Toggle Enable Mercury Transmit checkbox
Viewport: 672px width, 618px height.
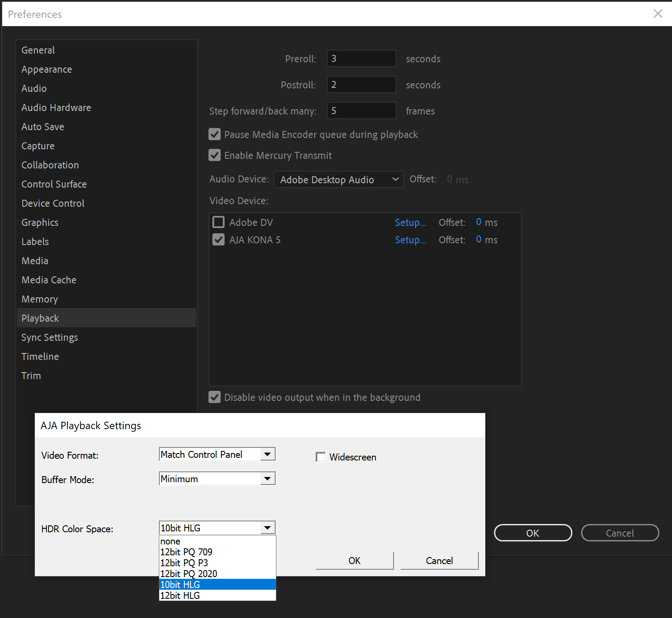click(215, 155)
